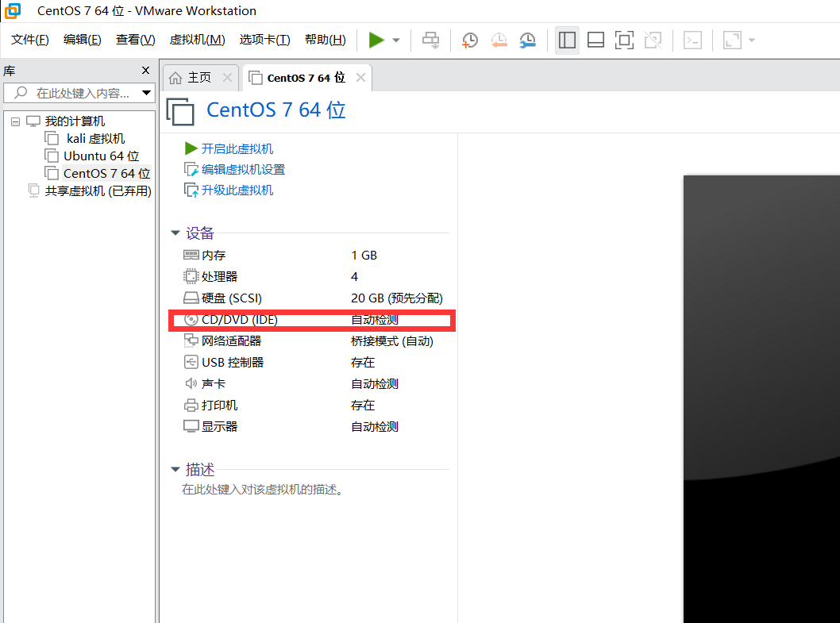Toggle the library sidebar view icon
The height and width of the screenshot is (623, 840).
[567, 40]
